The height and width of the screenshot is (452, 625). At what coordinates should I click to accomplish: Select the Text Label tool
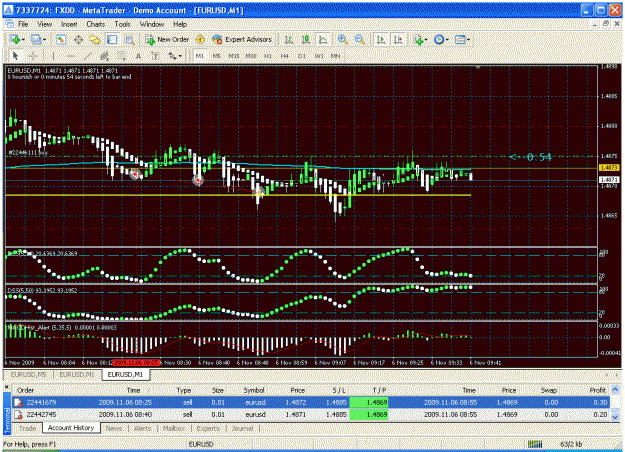(x=155, y=56)
